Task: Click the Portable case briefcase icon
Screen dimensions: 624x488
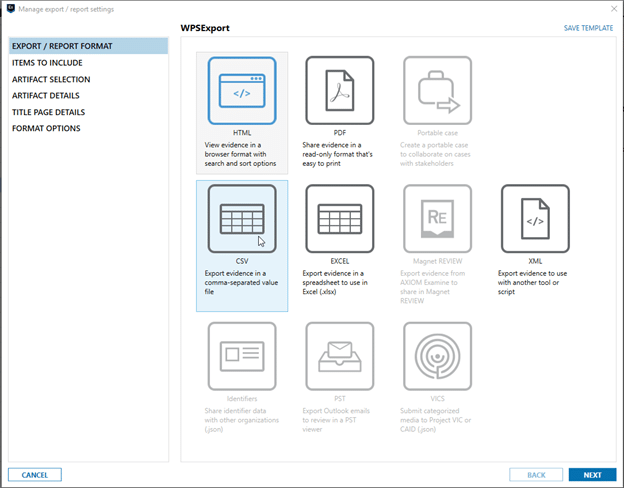Action: pos(437,91)
